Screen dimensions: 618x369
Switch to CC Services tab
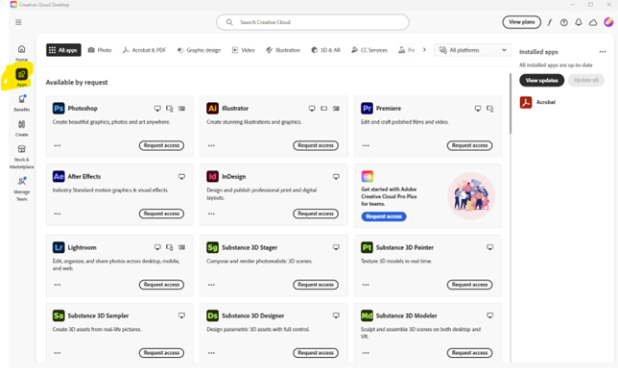coord(369,50)
